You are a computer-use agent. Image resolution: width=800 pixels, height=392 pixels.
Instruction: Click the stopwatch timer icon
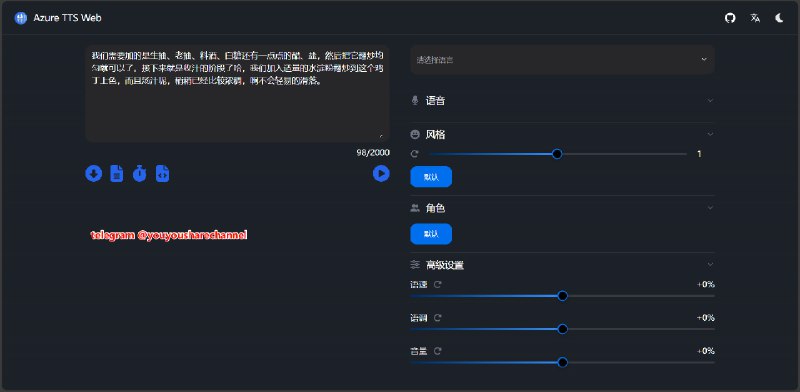139,174
